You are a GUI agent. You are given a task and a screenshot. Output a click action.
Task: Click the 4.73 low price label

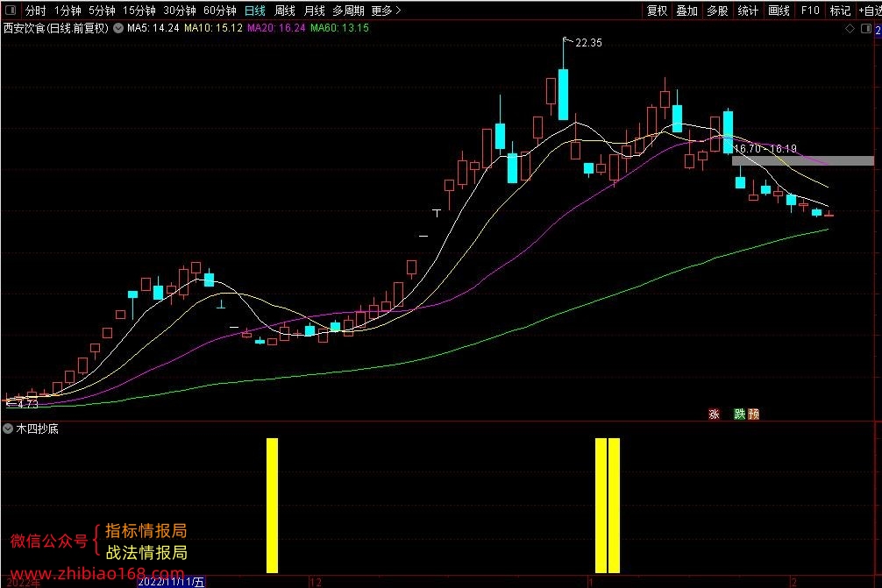click(x=27, y=404)
